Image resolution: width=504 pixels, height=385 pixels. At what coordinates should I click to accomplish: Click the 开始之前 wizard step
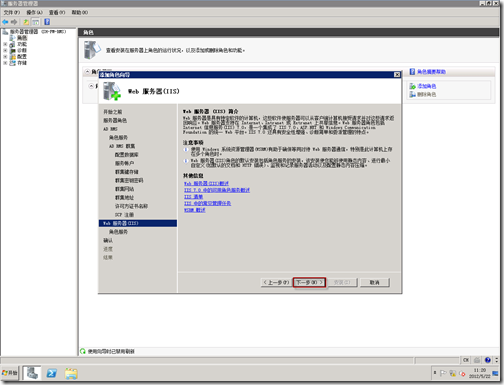coord(112,112)
